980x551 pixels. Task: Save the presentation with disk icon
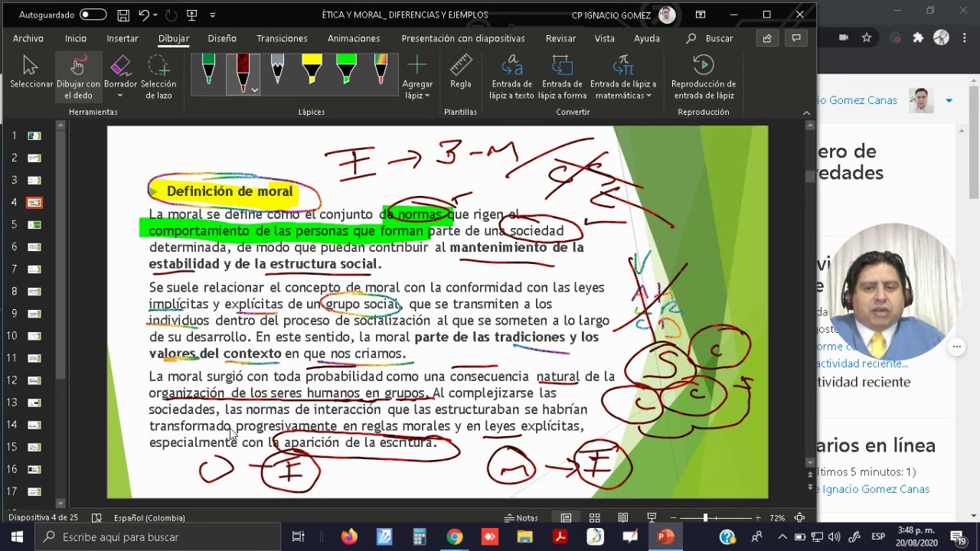(123, 15)
